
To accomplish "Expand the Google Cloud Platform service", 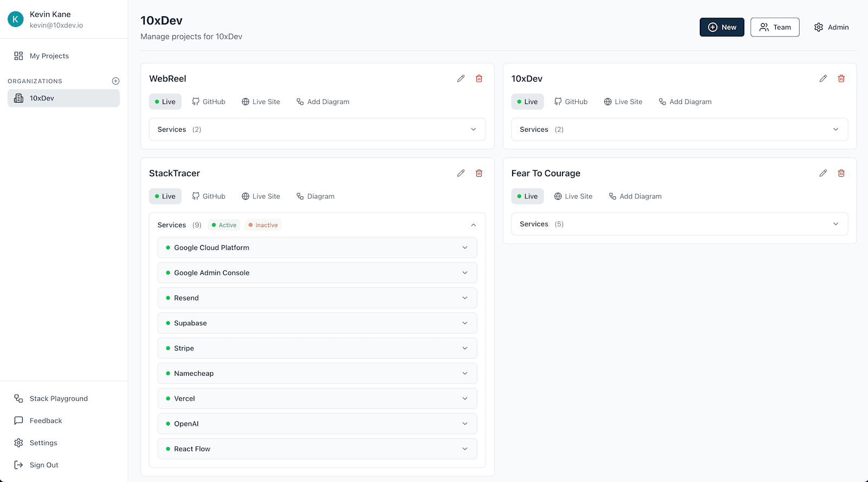I will [x=317, y=247].
